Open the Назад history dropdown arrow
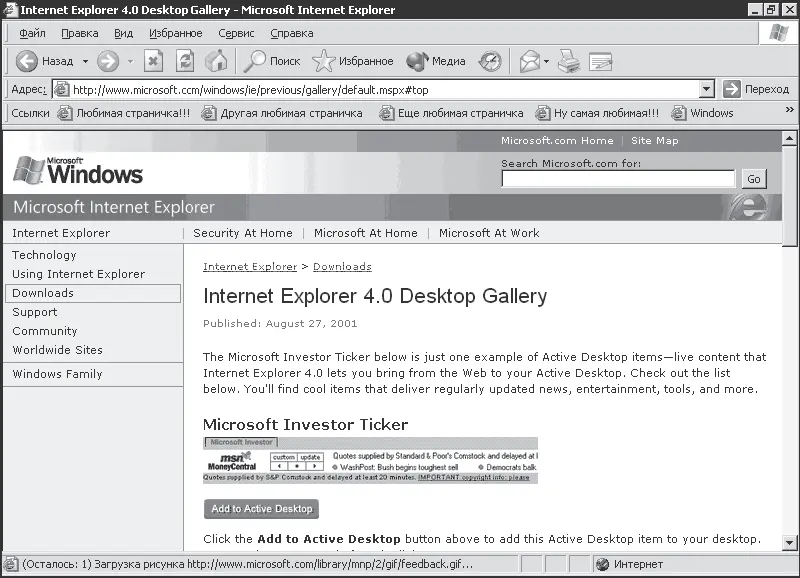The width and height of the screenshot is (800, 578). [x=85, y=62]
